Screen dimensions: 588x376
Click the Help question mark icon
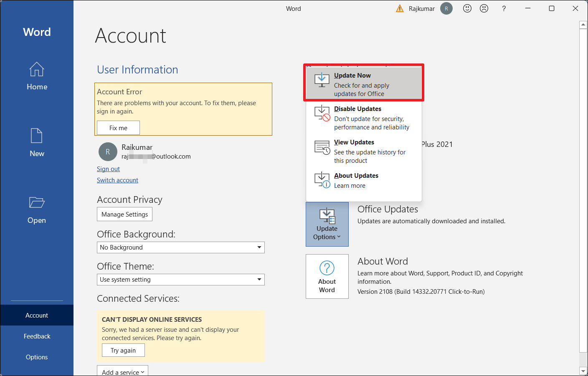click(504, 8)
